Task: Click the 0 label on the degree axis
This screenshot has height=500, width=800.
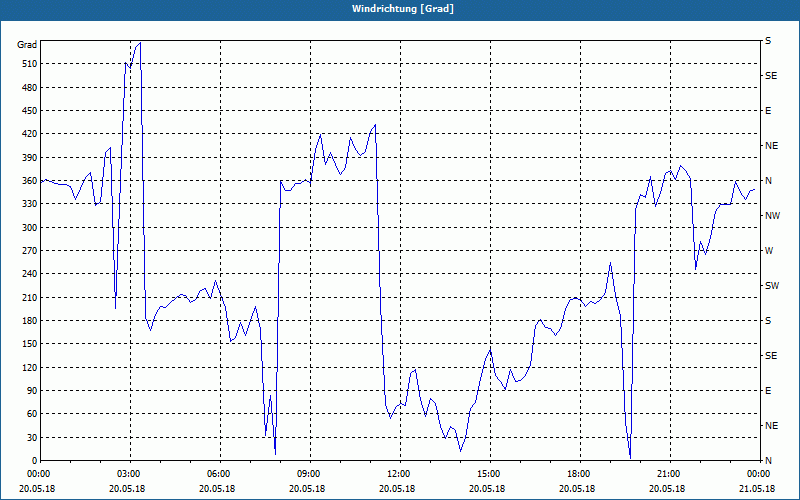Action: point(34,461)
